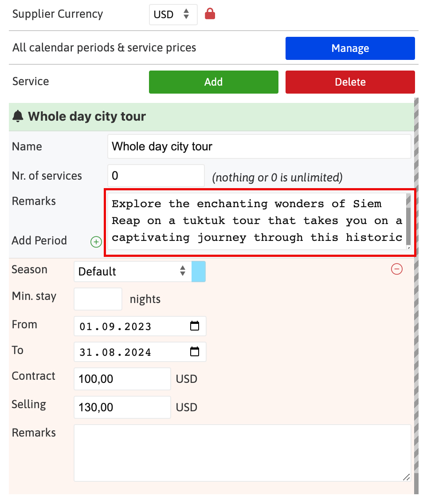Click the red lock icon beside currency
This screenshot has width=423, height=504.
(210, 14)
